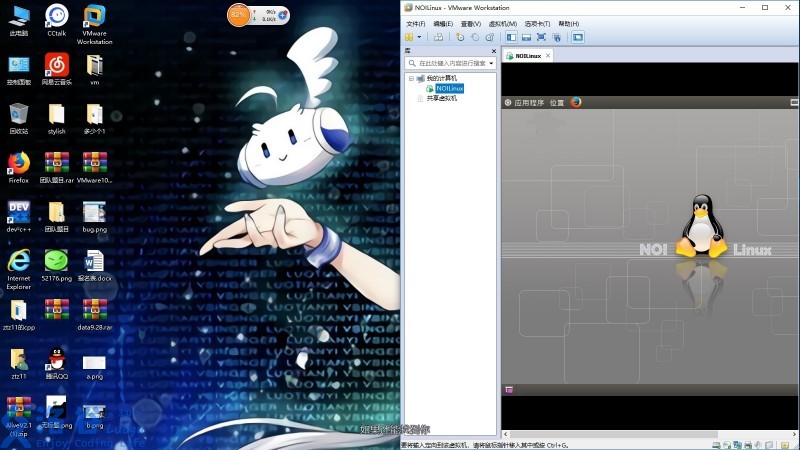This screenshot has height=450, width=800.
Task: Select the dev-c++ desktop shortcut
Action: click(x=19, y=216)
